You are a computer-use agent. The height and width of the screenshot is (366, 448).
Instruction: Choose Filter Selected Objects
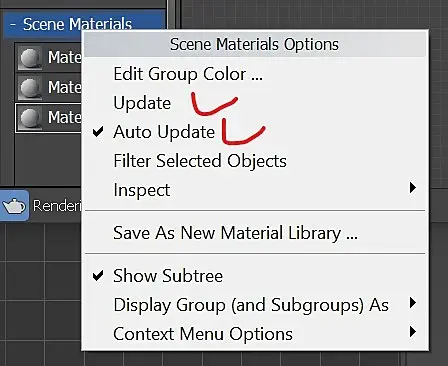(x=200, y=161)
